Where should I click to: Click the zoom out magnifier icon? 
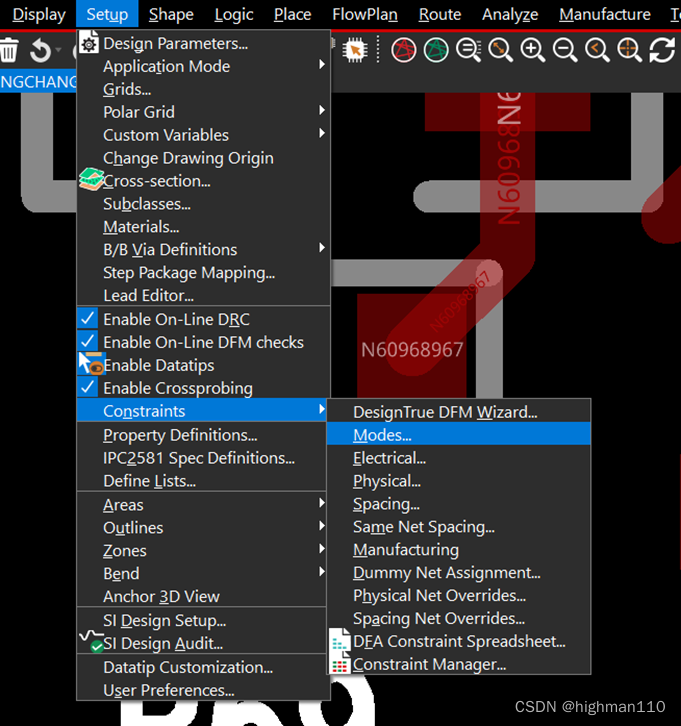click(x=565, y=50)
